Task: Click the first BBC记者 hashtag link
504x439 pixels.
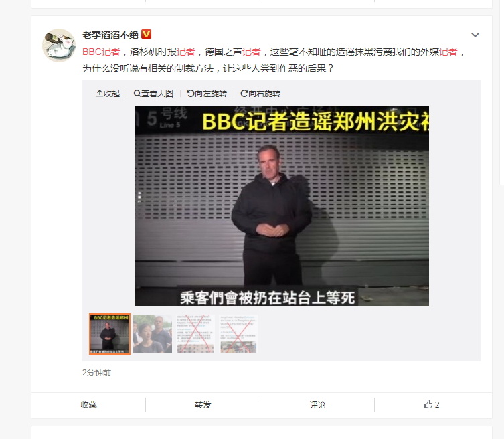Action: click(101, 52)
